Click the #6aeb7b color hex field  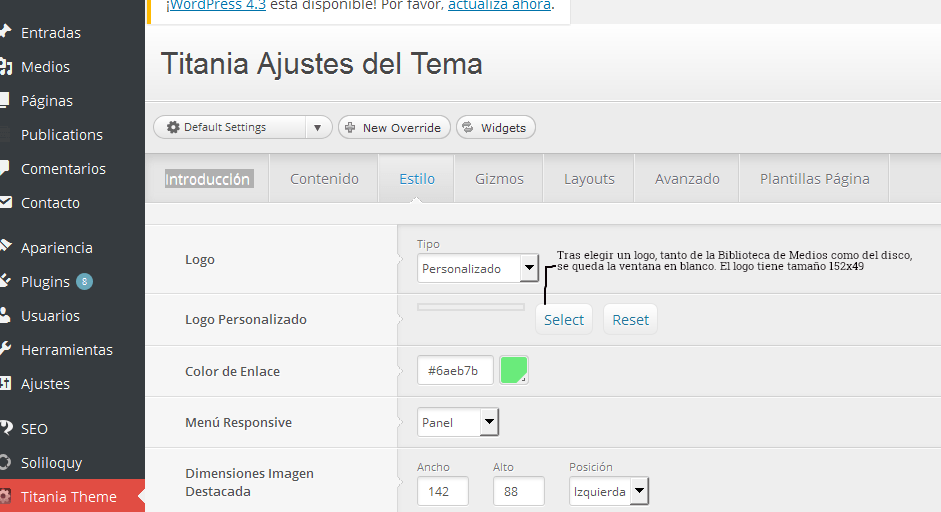point(455,370)
